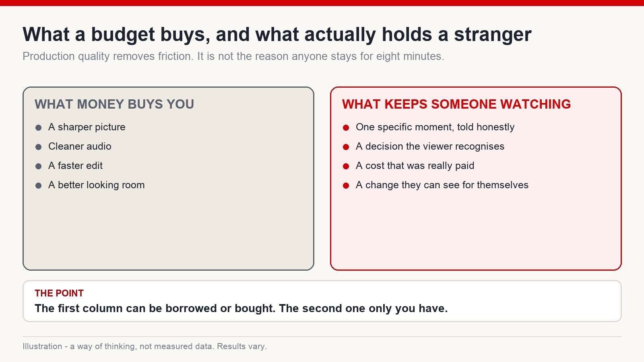The image size is (644, 362).
Task: Click the grey bullet beside 'A better looking room'
Action: coord(39,185)
